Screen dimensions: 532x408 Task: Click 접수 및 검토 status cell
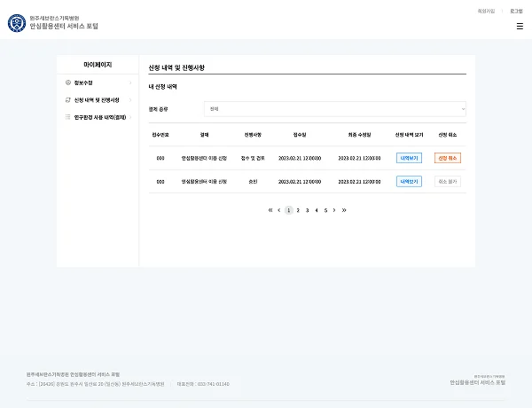click(253, 158)
